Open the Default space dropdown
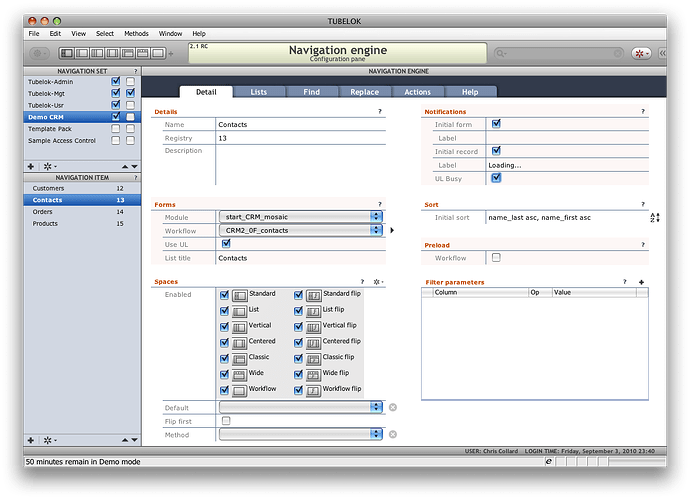 pyautogui.click(x=301, y=407)
